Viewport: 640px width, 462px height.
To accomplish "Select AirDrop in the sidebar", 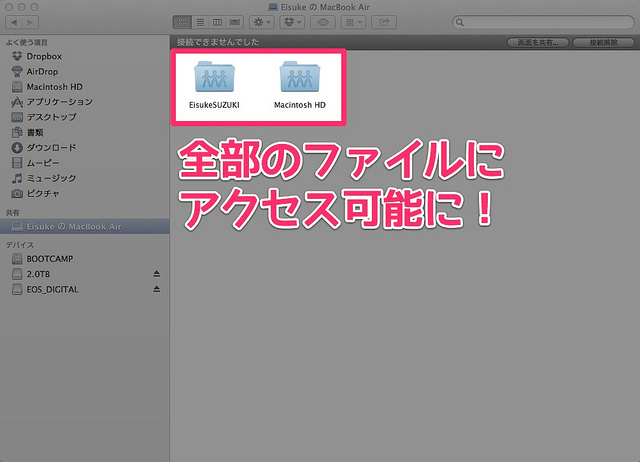I will click(x=85, y=71).
